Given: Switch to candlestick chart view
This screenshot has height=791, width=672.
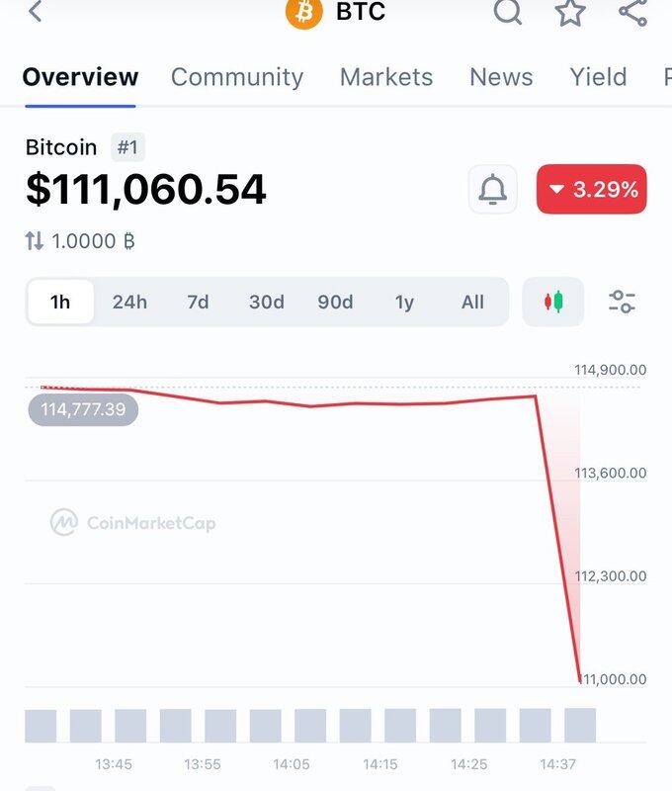Looking at the screenshot, I should (x=553, y=302).
